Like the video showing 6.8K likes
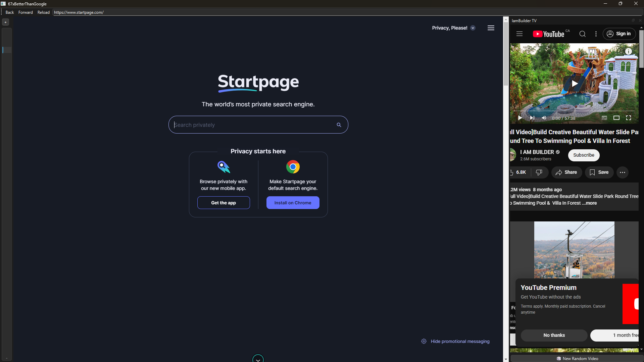This screenshot has width=644, height=362. pos(519,172)
